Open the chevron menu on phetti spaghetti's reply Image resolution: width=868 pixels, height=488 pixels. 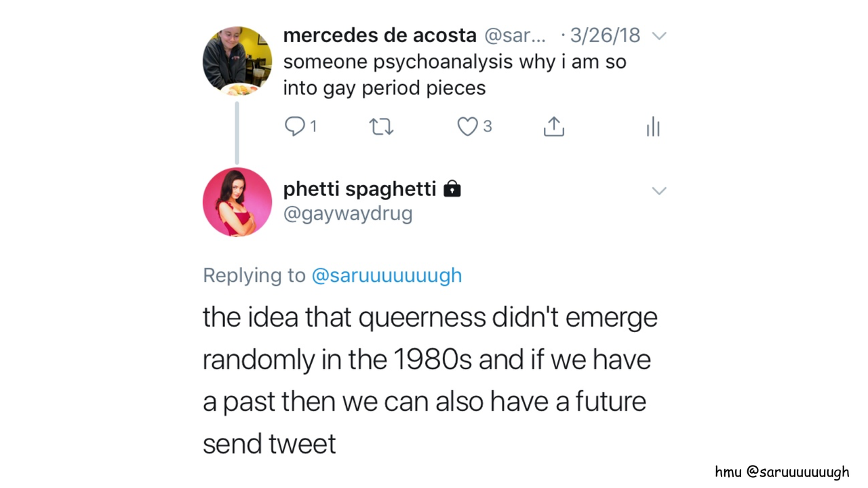[x=659, y=190]
